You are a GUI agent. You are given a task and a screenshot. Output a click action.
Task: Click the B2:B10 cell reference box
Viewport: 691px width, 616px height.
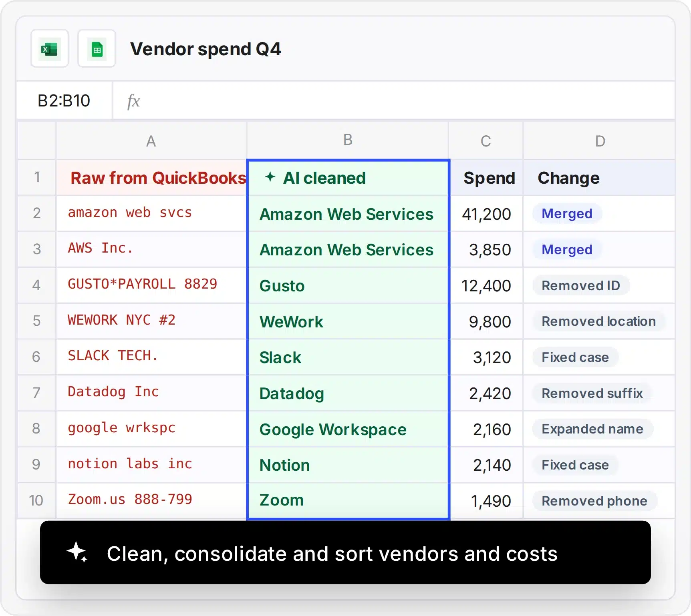pyautogui.click(x=64, y=100)
